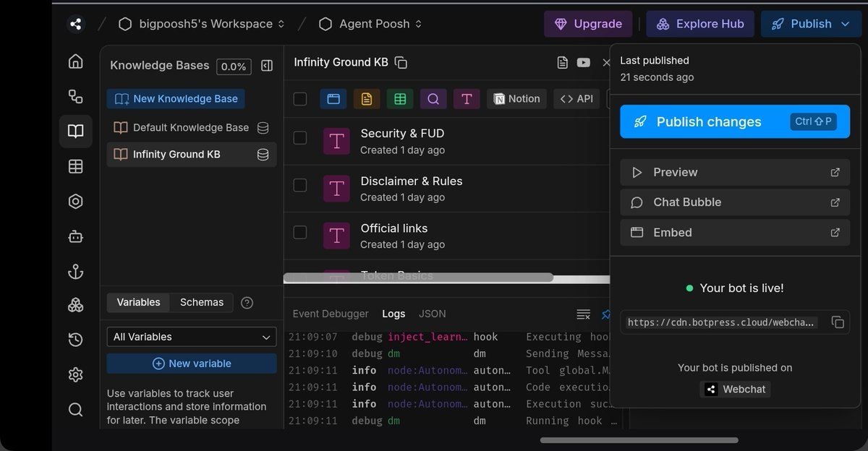Close the Infinity Ground KB panel

point(606,63)
